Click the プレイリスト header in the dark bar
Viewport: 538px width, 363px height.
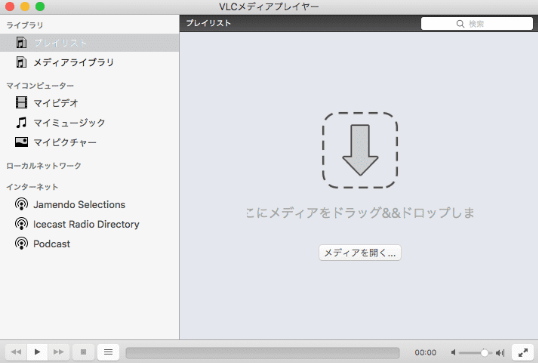point(208,23)
